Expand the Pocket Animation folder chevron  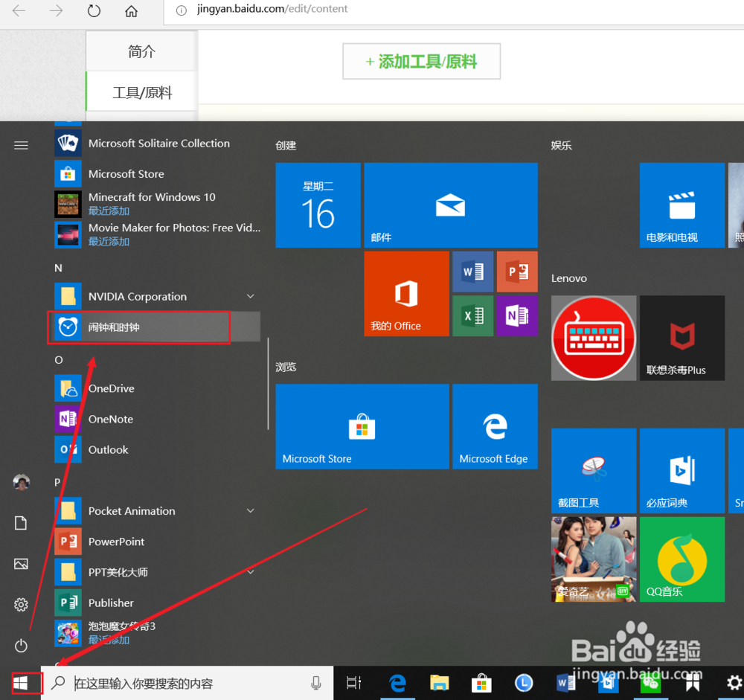click(x=251, y=510)
